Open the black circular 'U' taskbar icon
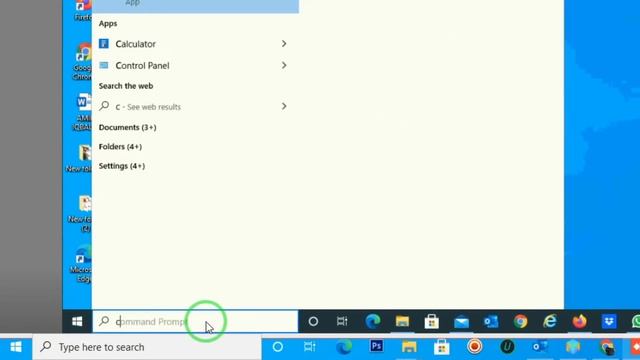The height and width of the screenshot is (360, 640). coord(507,347)
